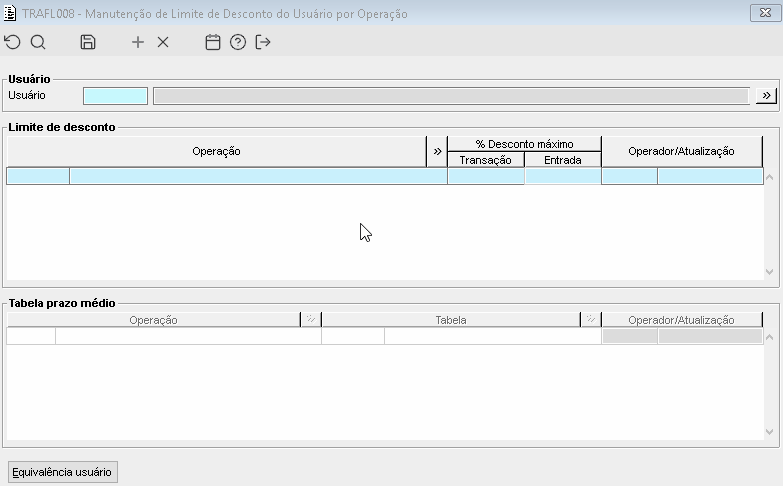This screenshot has width=783, height=486.
Task: Click Operador/Atualização header in Tabela prazo médio
Action: tap(682, 320)
